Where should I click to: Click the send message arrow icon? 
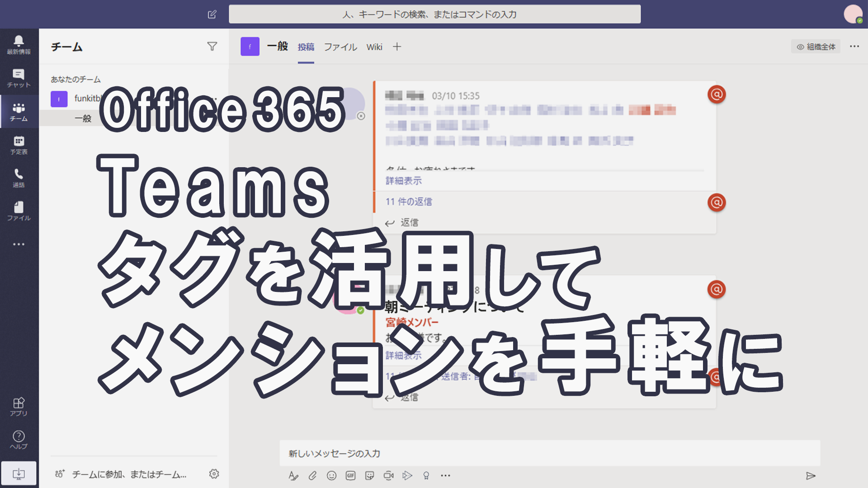pyautogui.click(x=811, y=476)
